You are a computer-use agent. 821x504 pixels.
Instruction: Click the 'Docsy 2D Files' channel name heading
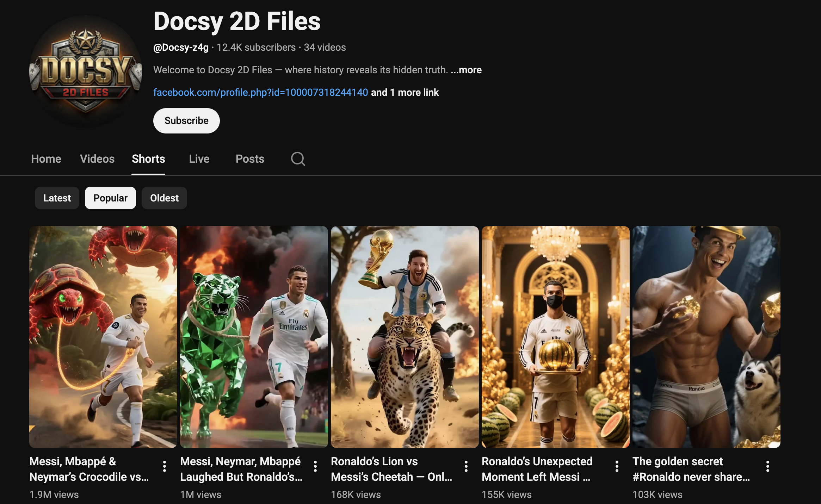tap(237, 21)
